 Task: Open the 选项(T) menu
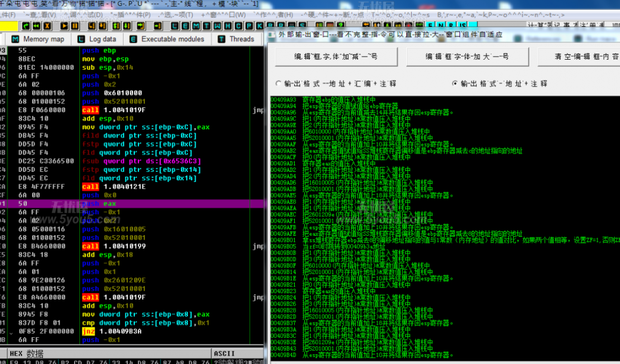point(176,15)
